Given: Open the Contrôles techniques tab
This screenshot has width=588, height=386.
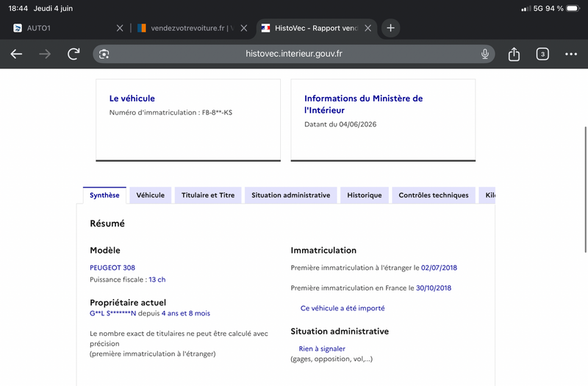Looking at the screenshot, I should coord(434,195).
